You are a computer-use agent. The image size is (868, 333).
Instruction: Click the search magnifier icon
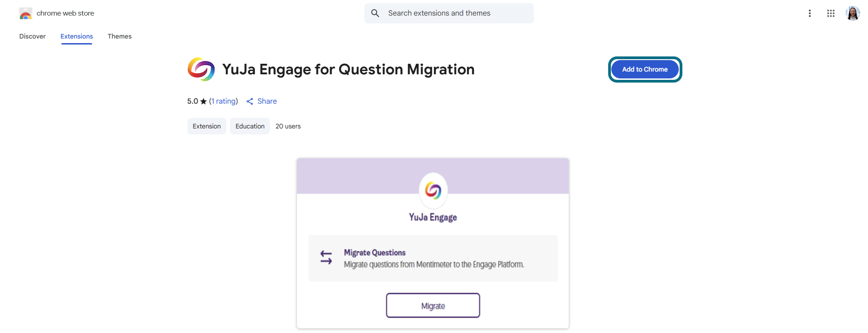375,13
